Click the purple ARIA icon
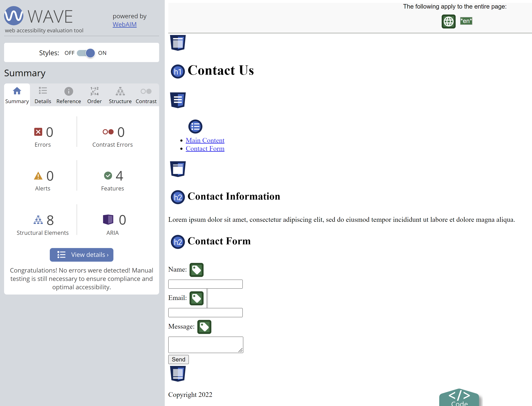Viewport: 532px width, 406px height. tap(108, 220)
